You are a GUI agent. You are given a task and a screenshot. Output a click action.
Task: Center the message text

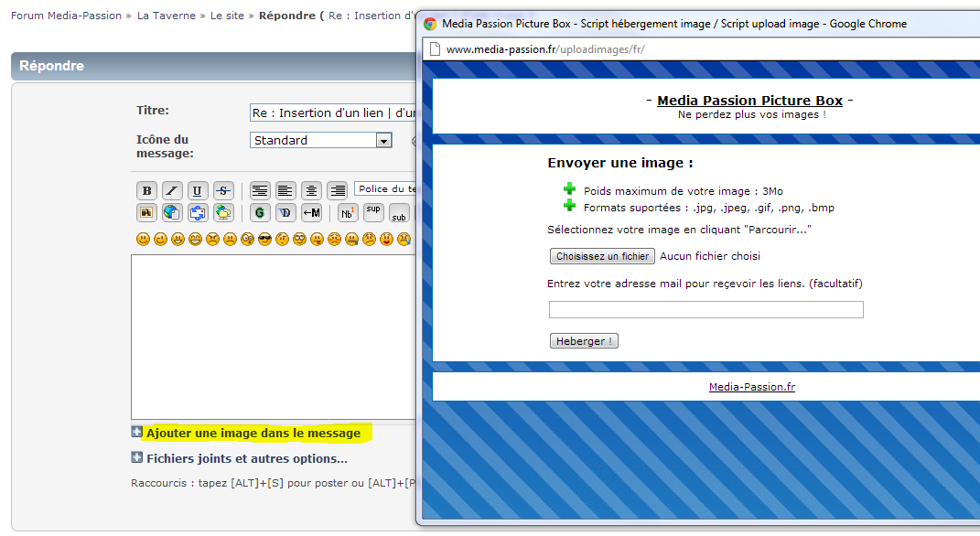coord(311,190)
